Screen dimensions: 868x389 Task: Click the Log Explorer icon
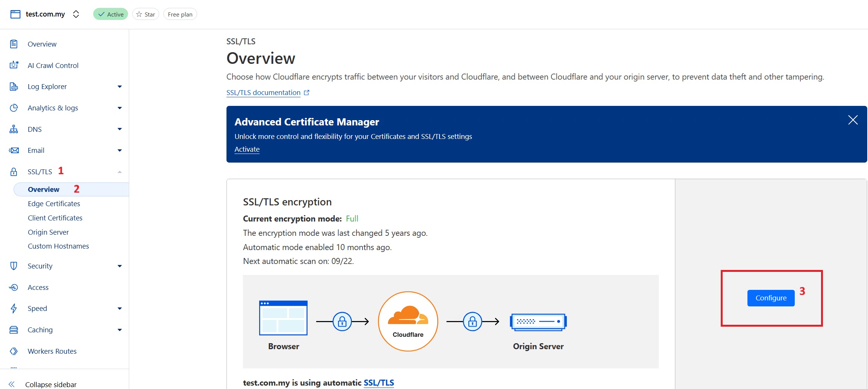[x=14, y=86]
